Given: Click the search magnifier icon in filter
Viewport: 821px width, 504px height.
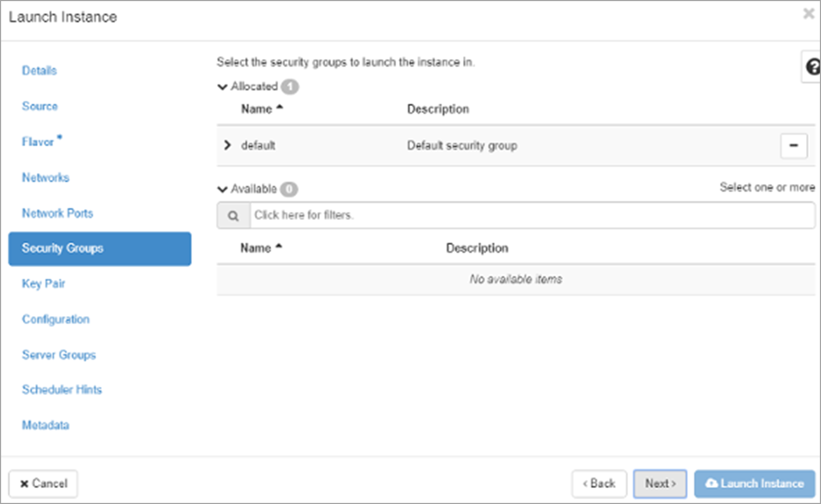Looking at the screenshot, I should [x=234, y=216].
